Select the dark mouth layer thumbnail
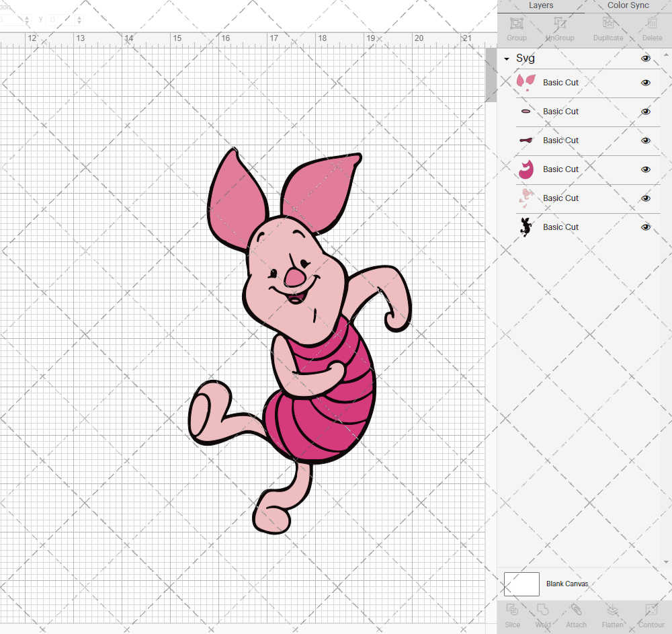This screenshot has height=634, width=672. click(526, 140)
